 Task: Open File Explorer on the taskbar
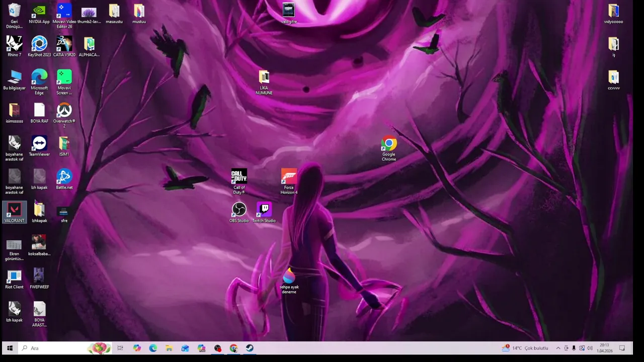169,348
